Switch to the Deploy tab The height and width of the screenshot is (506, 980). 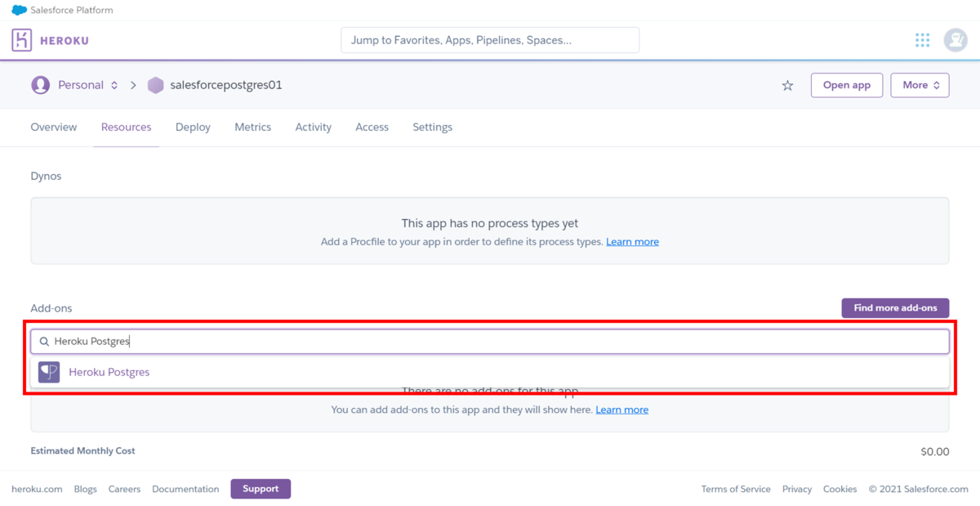coord(193,127)
